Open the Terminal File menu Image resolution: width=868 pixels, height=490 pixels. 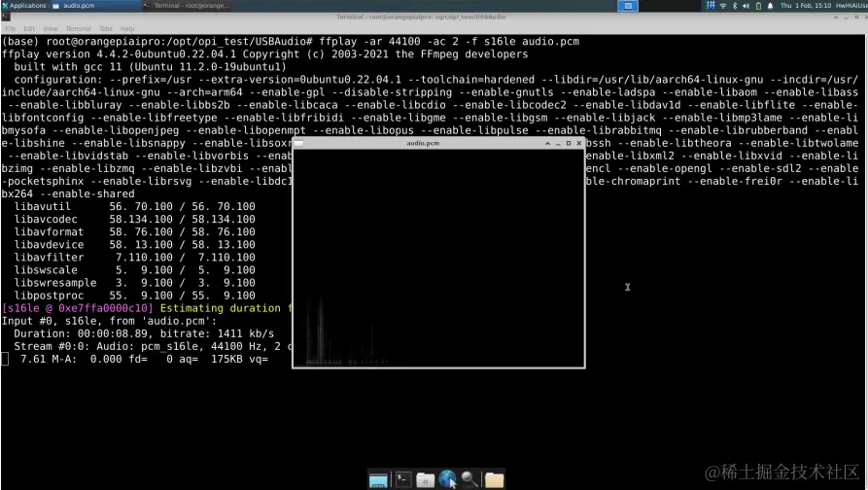click(x=10, y=29)
